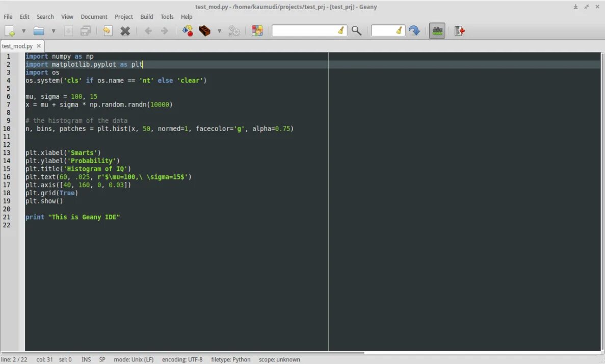Jump to the entered line with the arrow icon

click(414, 31)
